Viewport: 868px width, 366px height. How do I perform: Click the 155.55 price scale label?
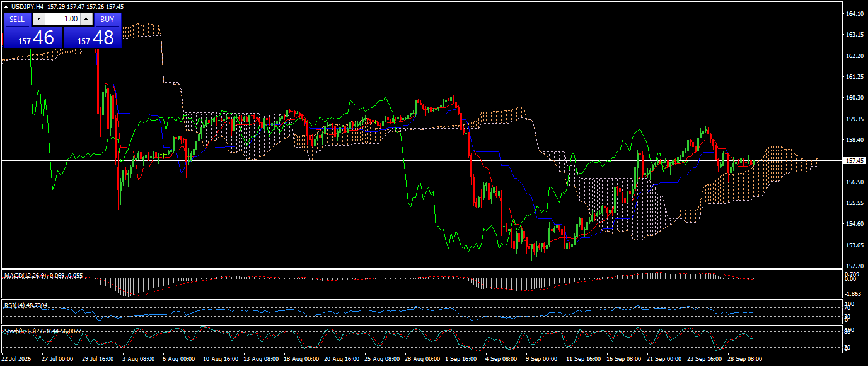(854, 203)
